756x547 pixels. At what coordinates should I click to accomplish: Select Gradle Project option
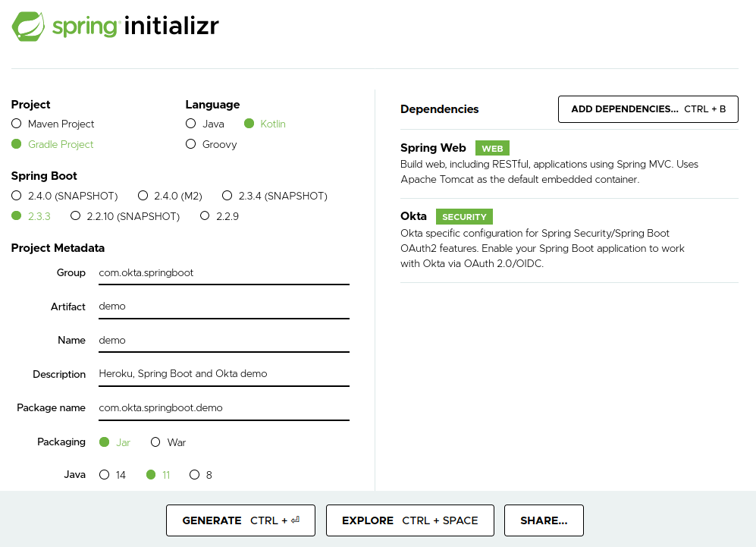(17, 144)
